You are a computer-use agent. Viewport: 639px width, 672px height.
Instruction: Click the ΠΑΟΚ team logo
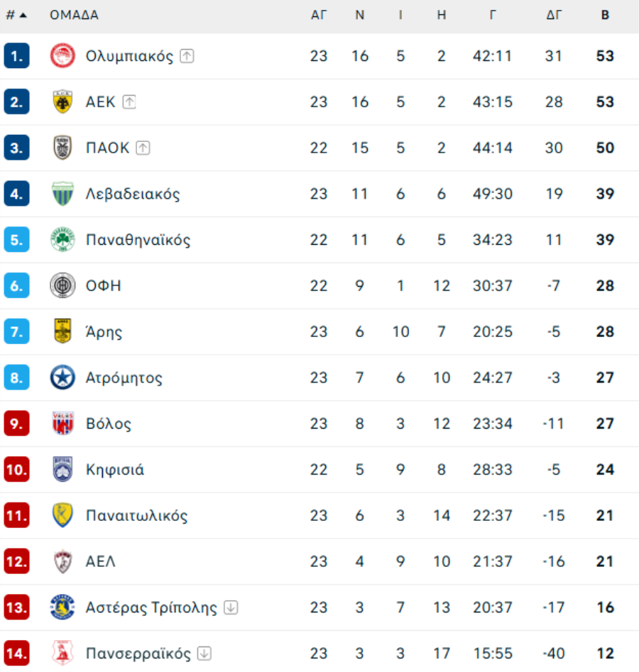tap(62, 148)
